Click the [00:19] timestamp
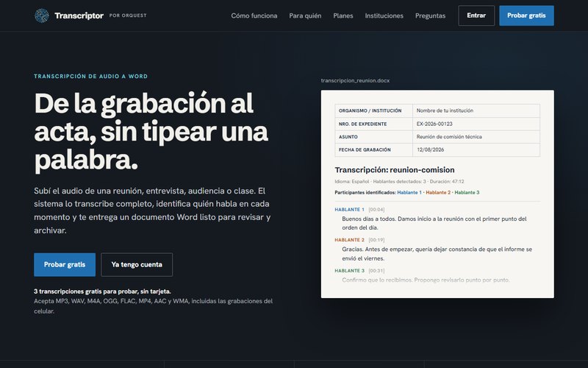The height and width of the screenshot is (368, 588). [x=376, y=240]
